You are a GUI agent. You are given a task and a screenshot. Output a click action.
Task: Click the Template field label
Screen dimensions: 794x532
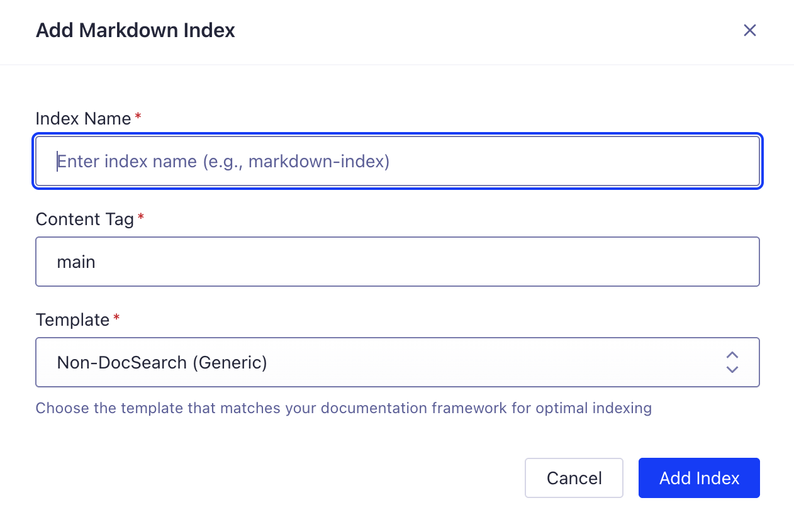[72, 319]
